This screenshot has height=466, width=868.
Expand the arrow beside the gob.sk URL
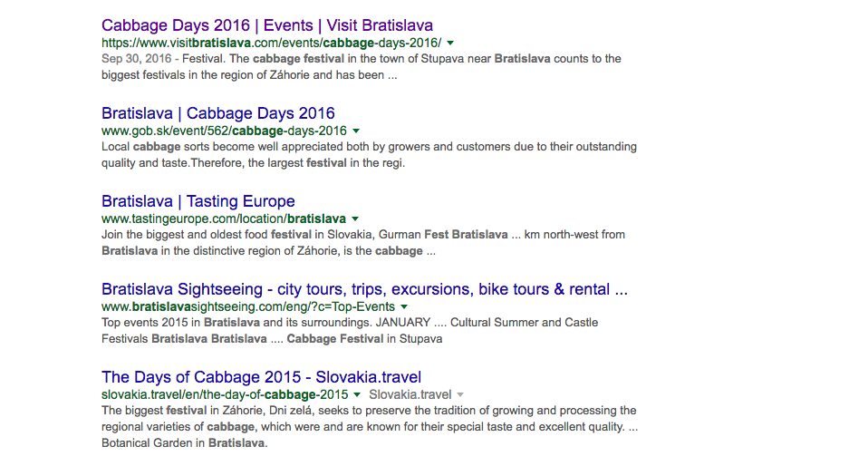pyautogui.click(x=356, y=131)
